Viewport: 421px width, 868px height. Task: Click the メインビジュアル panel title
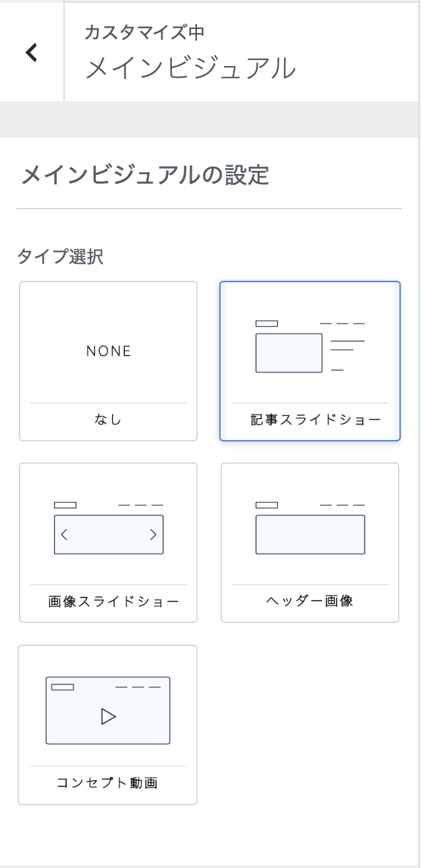[x=191, y=68]
